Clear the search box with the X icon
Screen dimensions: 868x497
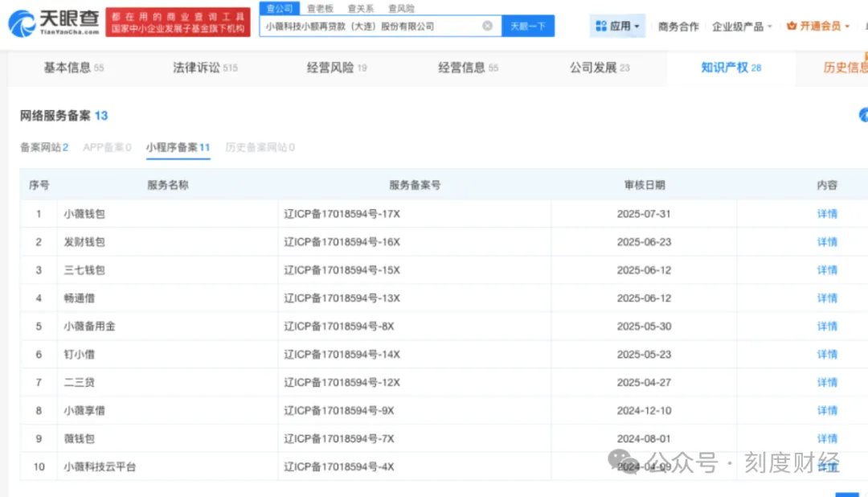487,26
